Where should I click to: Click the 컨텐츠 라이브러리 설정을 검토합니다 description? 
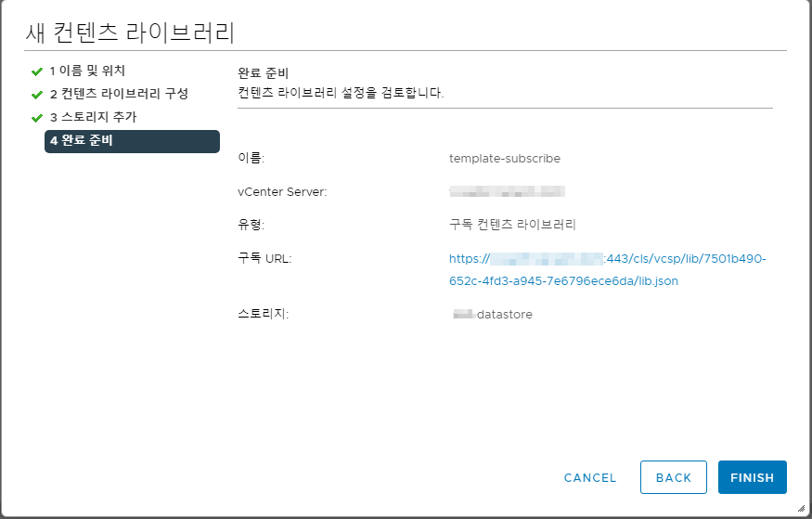click(341, 93)
